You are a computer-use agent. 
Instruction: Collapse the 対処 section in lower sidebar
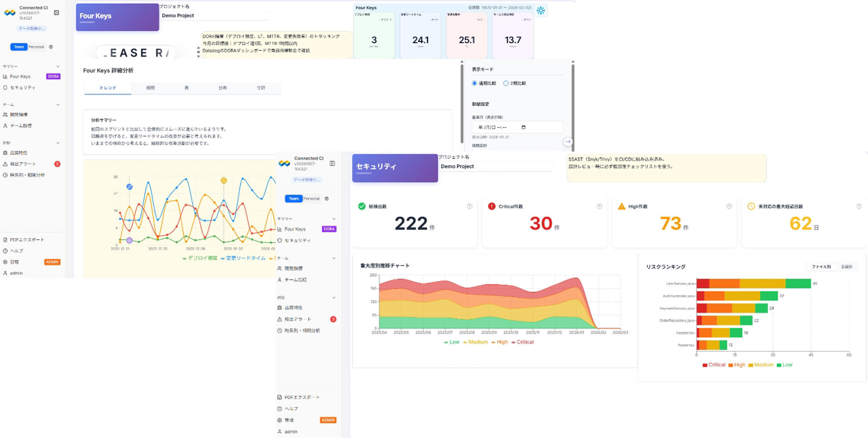pyautogui.click(x=334, y=298)
